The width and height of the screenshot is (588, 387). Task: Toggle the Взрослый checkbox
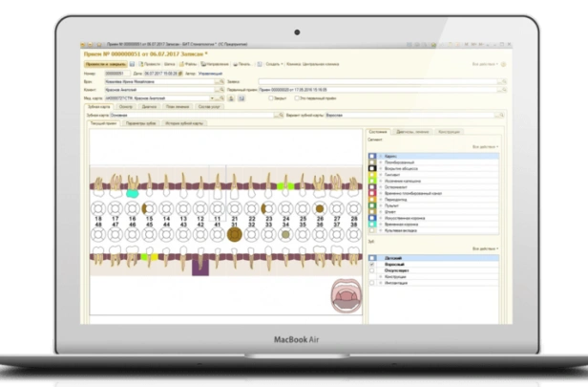click(x=372, y=264)
